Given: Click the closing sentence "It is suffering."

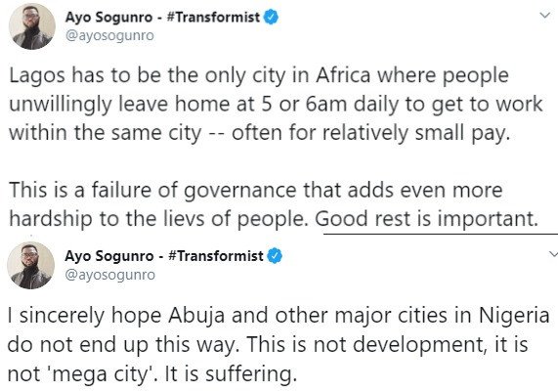Looking at the screenshot, I should [x=232, y=373].
